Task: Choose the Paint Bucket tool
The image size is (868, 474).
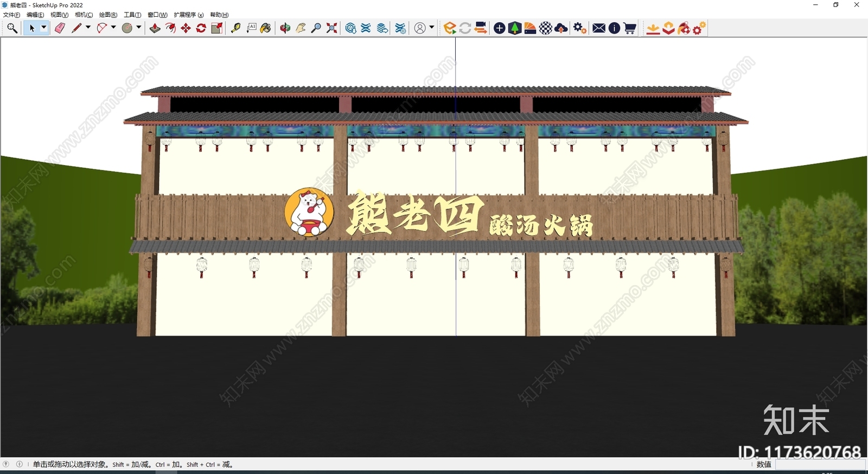Action: pyautogui.click(x=266, y=28)
